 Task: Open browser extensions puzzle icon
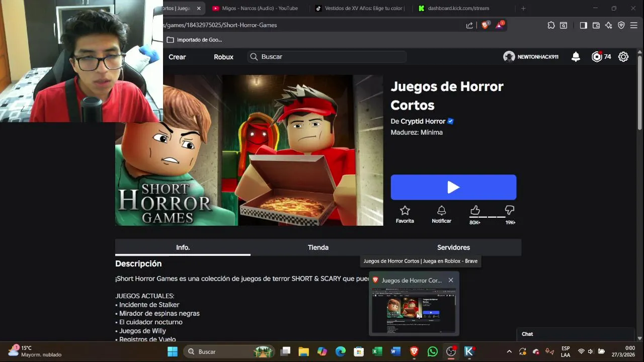(x=551, y=25)
